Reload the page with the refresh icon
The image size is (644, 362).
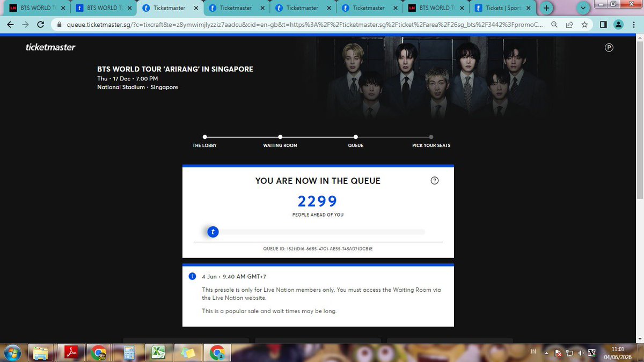[x=40, y=24]
